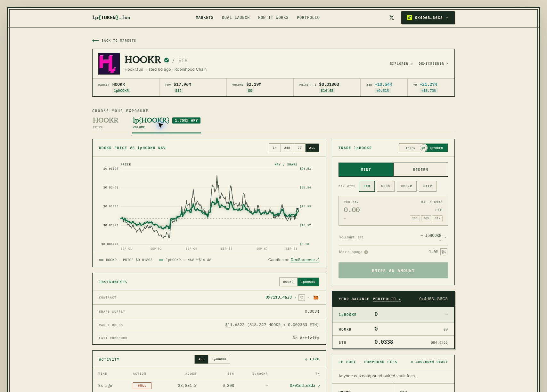Pay with USDG option
547x392 pixels.
tap(386, 186)
